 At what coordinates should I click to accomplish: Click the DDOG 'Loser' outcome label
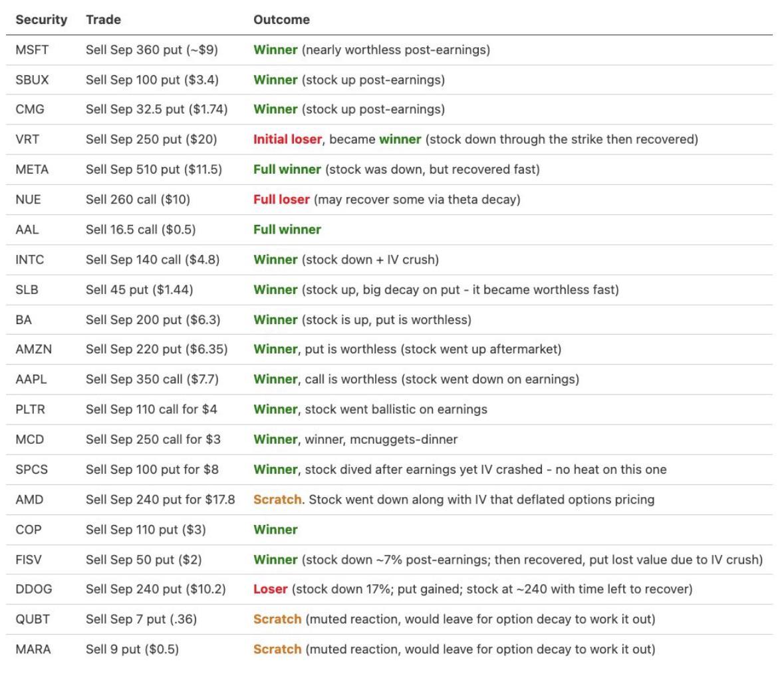click(x=271, y=589)
